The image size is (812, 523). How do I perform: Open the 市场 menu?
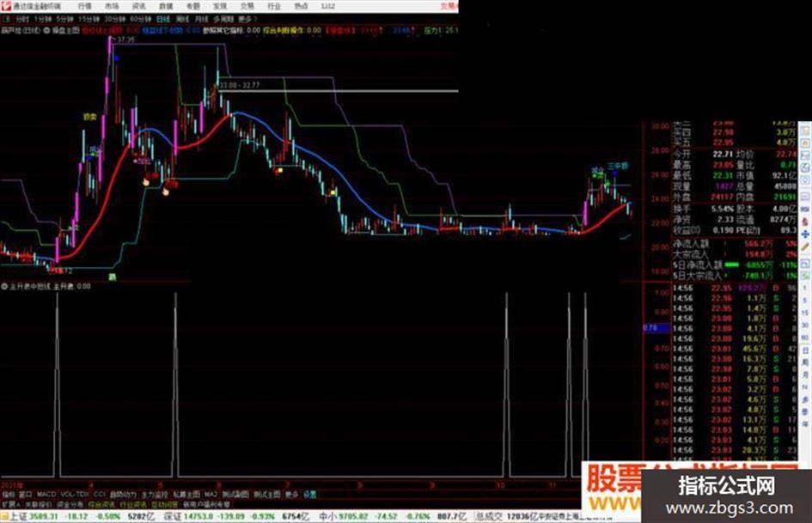pos(112,6)
